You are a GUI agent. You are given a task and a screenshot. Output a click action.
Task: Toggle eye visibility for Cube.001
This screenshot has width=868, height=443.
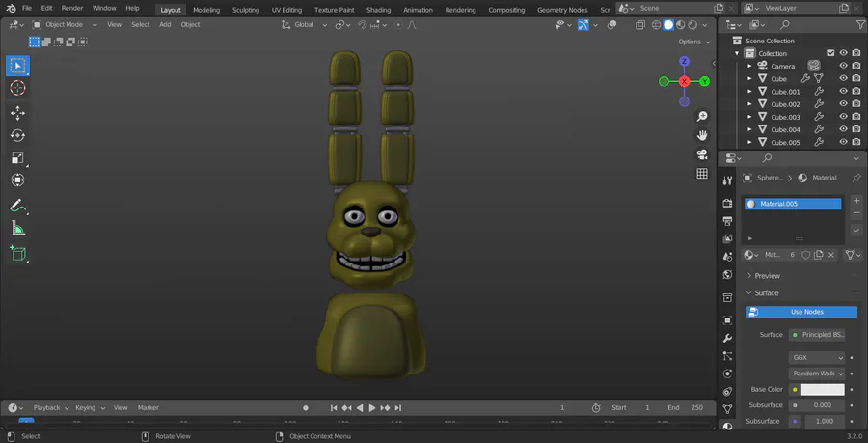point(843,92)
